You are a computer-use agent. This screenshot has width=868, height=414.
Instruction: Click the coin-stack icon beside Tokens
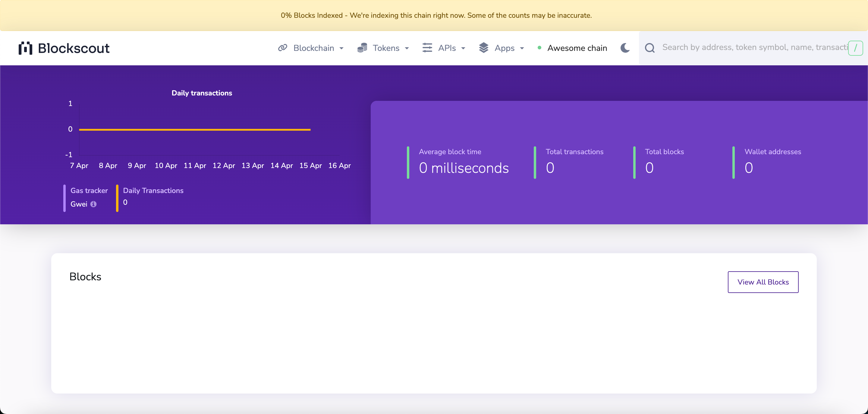[x=362, y=48]
